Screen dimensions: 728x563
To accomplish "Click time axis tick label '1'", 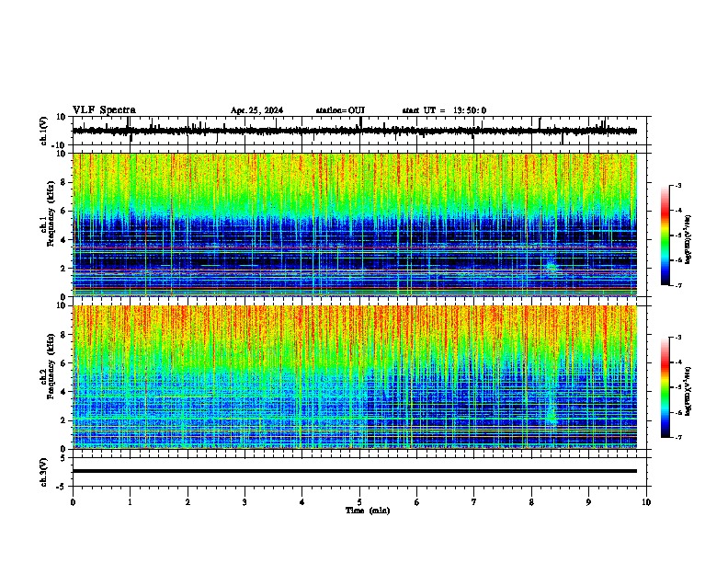I will click(130, 502).
